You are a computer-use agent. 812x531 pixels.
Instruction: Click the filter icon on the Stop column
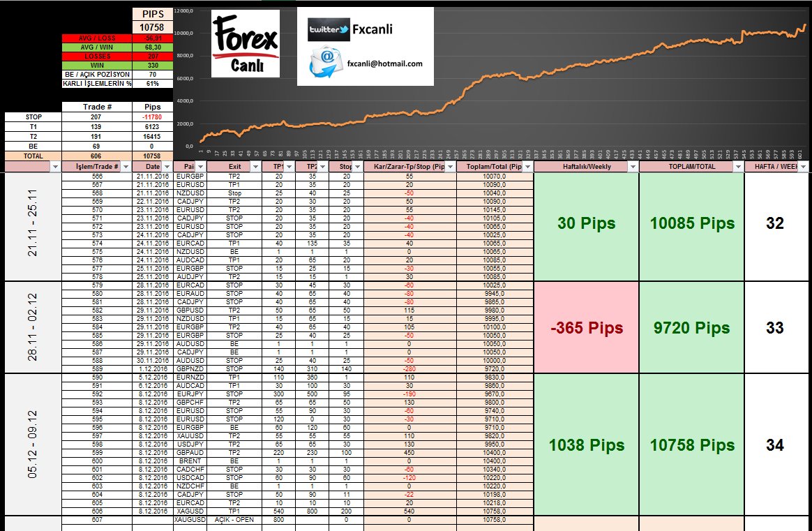click(x=359, y=166)
